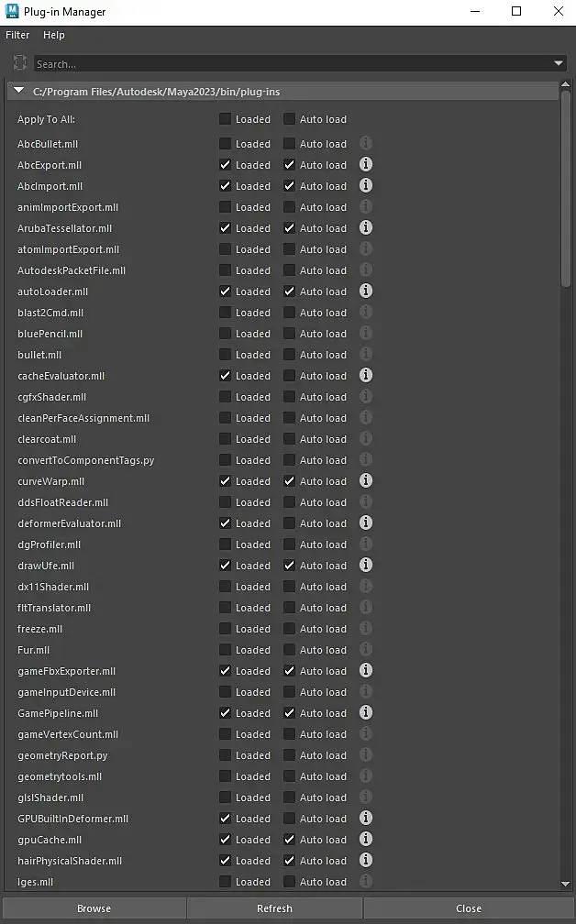Show hairPhysicalShader.mll info

click(365, 861)
